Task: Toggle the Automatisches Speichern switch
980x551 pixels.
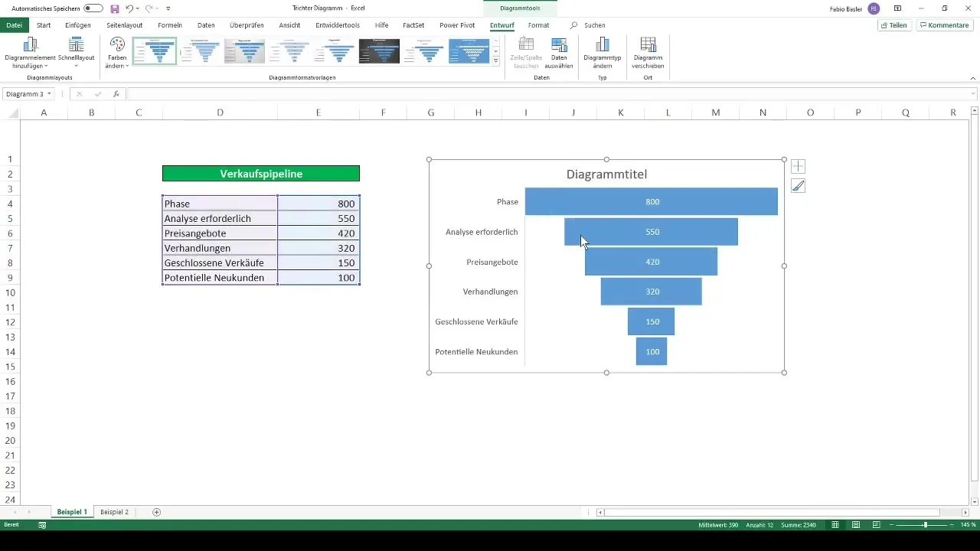Action: (93, 8)
